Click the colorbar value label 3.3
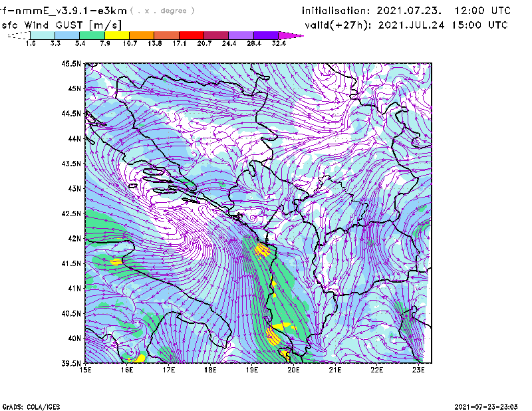 (x=55, y=43)
